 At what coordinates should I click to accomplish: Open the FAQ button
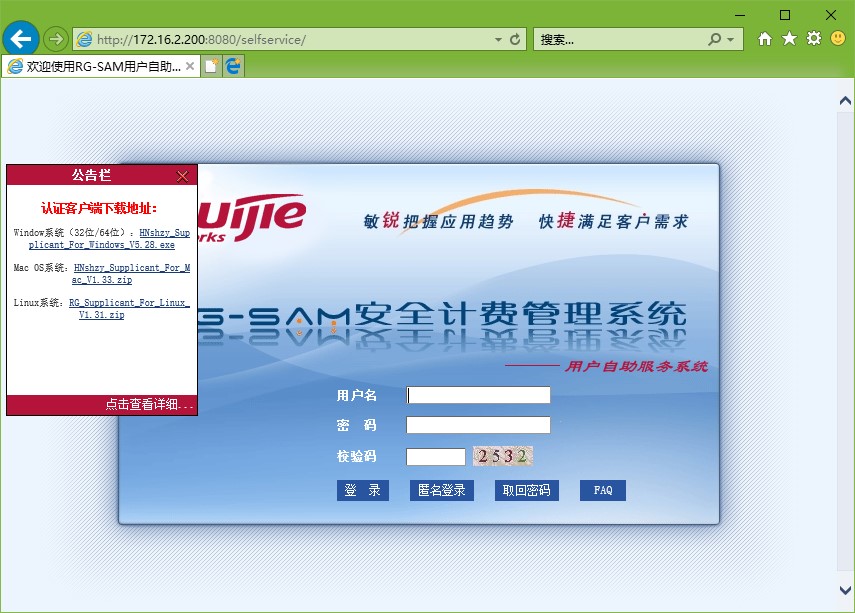(603, 490)
